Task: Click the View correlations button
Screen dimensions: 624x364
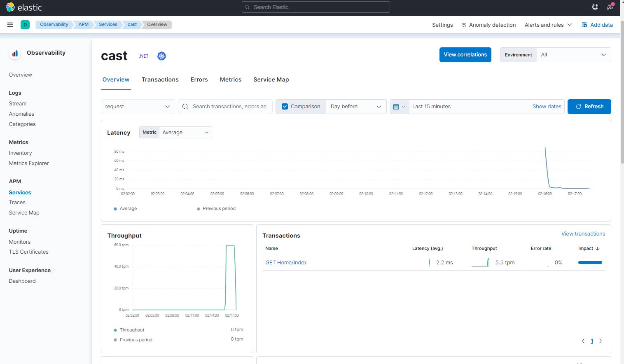Action: pyautogui.click(x=465, y=55)
